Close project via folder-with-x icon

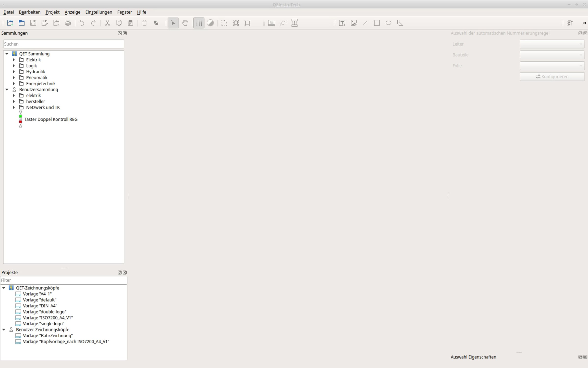(x=56, y=23)
